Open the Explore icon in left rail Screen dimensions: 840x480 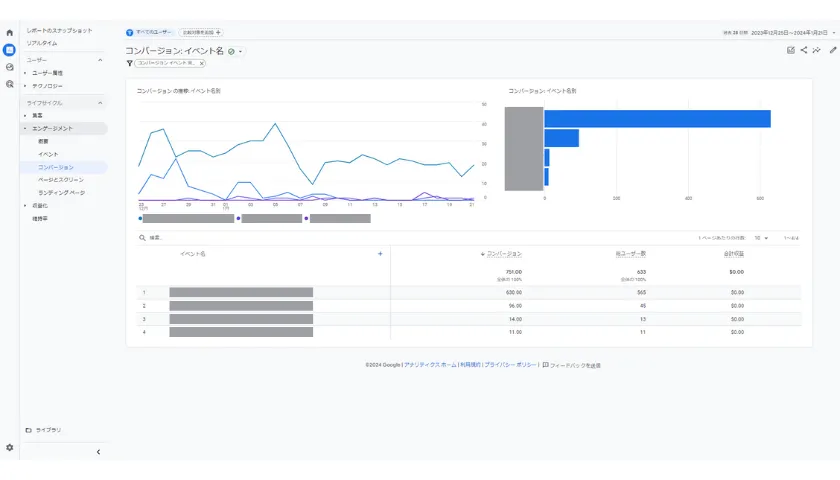tap(10, 67)
